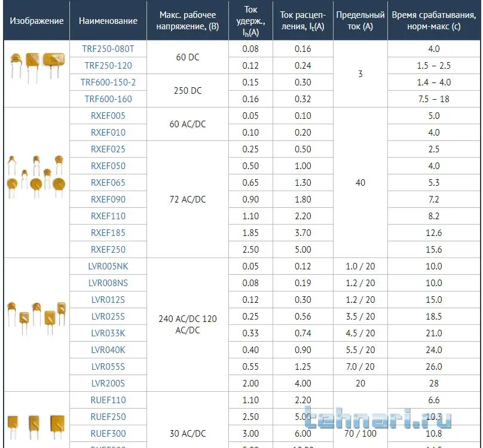Select the '7.0 / 20' limit current cell
This screenshot has height=448, width=483.
point(360,367)
